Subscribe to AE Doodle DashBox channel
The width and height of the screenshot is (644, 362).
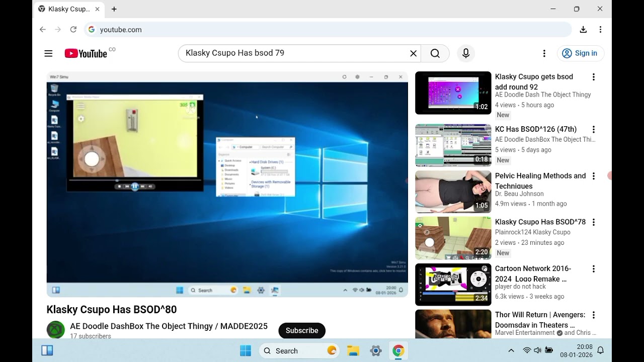coord(302,330)
